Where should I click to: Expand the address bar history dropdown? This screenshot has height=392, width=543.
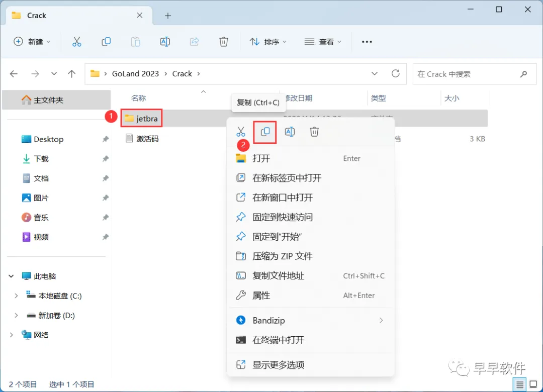(x=375, y=73)
